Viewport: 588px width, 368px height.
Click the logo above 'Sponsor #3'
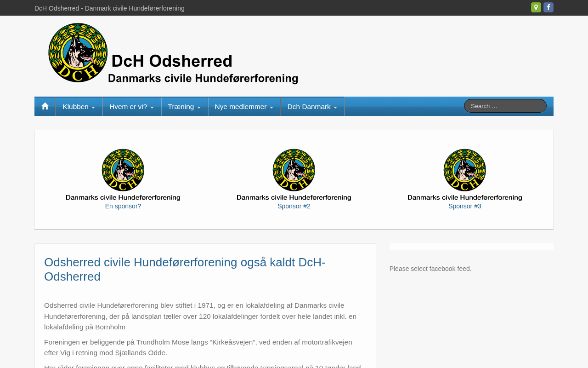click(x=465, y=175)
